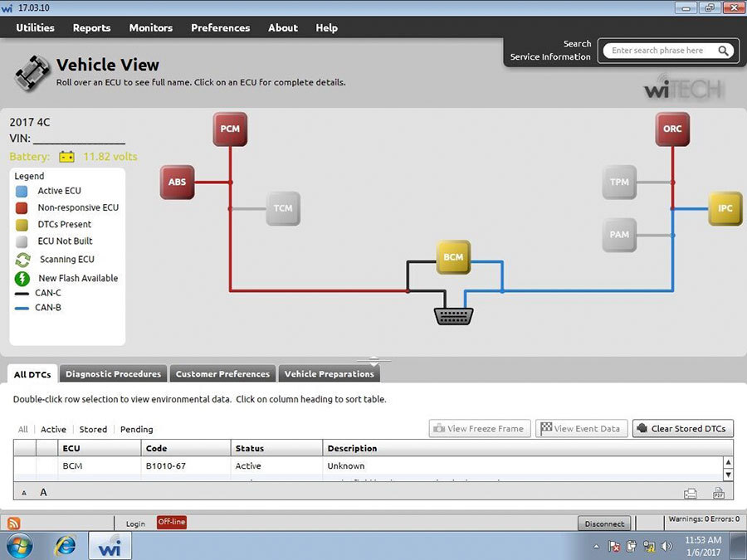Click the OBD diagnostic connector icon

point(453,316)
